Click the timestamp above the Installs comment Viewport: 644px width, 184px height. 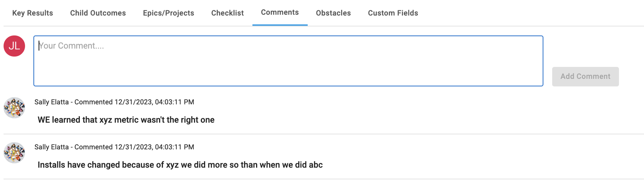tap(154, 147)
